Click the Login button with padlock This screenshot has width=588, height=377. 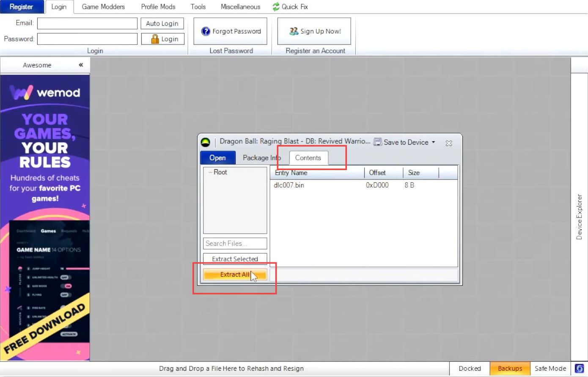pyautogui.click(x=162, y=39)
